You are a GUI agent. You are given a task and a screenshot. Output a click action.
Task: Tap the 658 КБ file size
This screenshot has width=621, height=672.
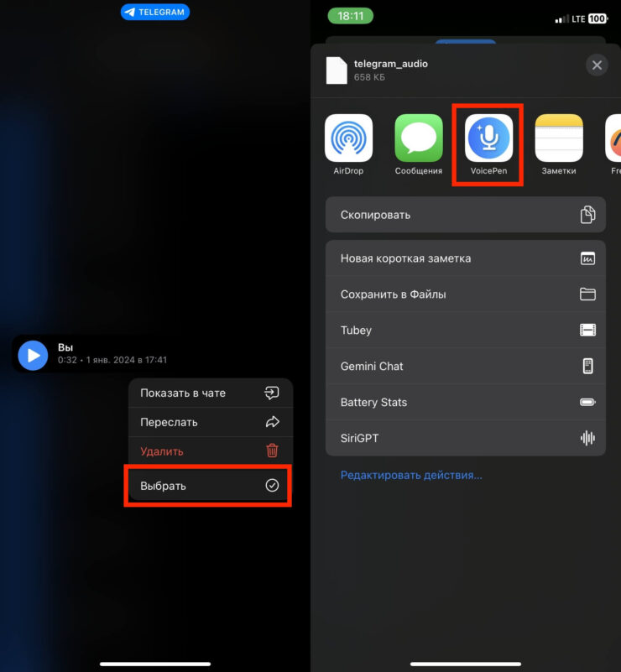click(369, 77)
